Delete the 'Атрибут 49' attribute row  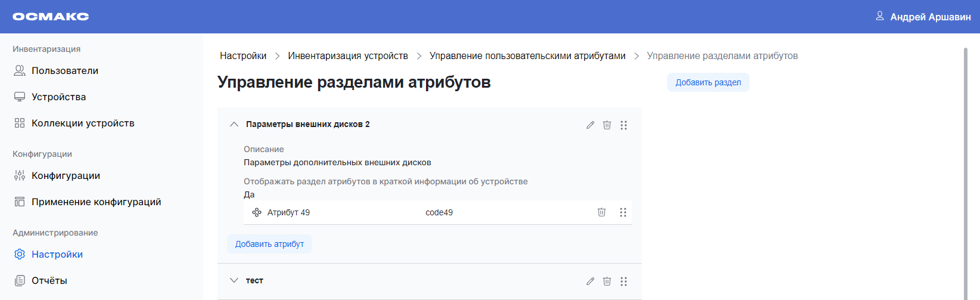point(602,212)
